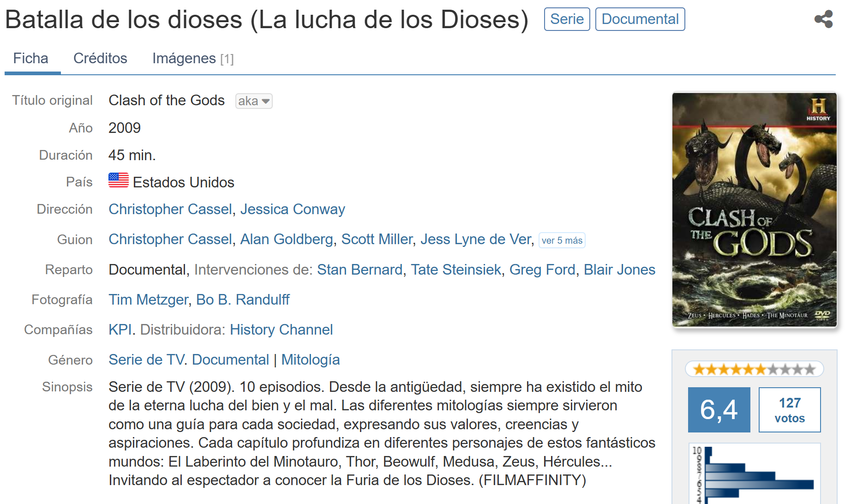The width and height of the screenshot is (845, 504).
Task: Click the star rating bar
Action: [754, 369]
